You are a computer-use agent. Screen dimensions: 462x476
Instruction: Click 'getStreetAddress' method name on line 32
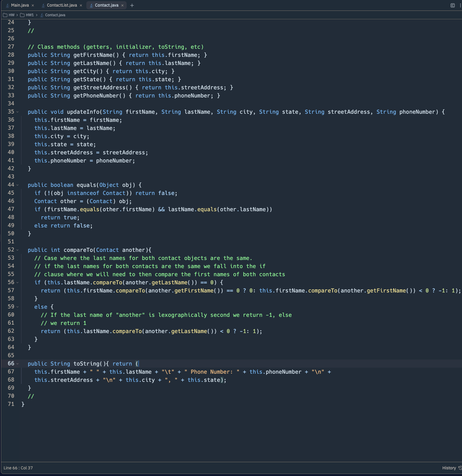(99, 88)
